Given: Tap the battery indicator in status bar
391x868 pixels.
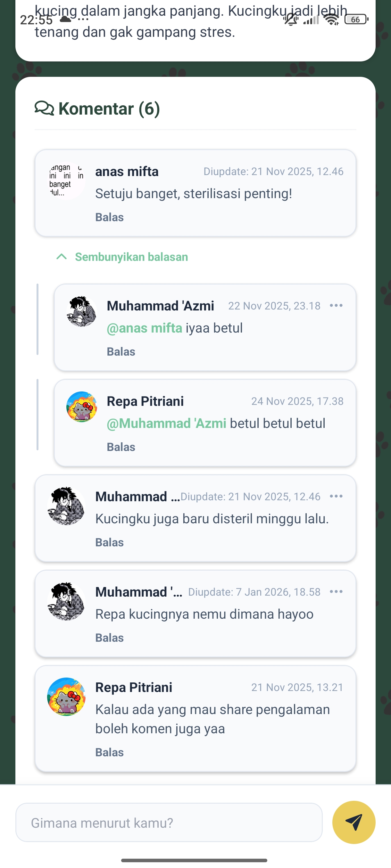Looking at the screenshot, I should pyautogui.click(x=356, y=20).
